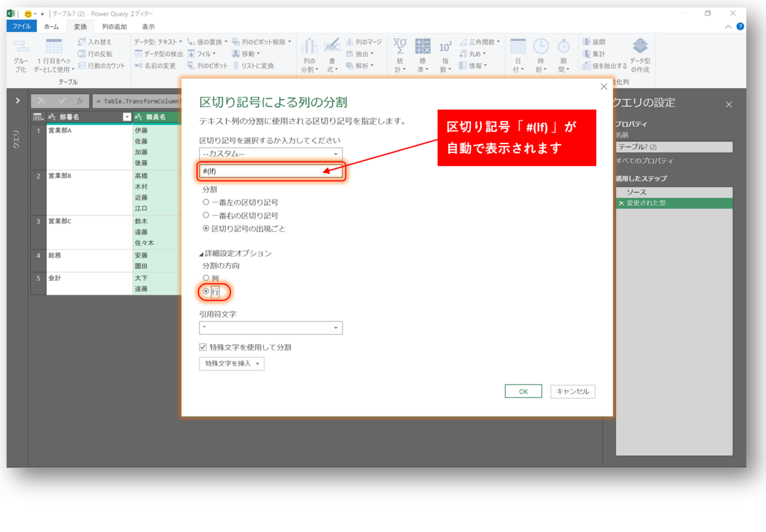Select the 一番右の区切り記号 radio option

pyautogui.click(x=206, y=216)
